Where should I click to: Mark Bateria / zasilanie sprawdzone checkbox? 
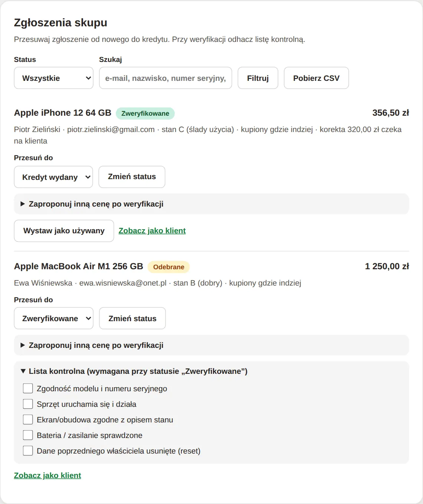(28, 435)
